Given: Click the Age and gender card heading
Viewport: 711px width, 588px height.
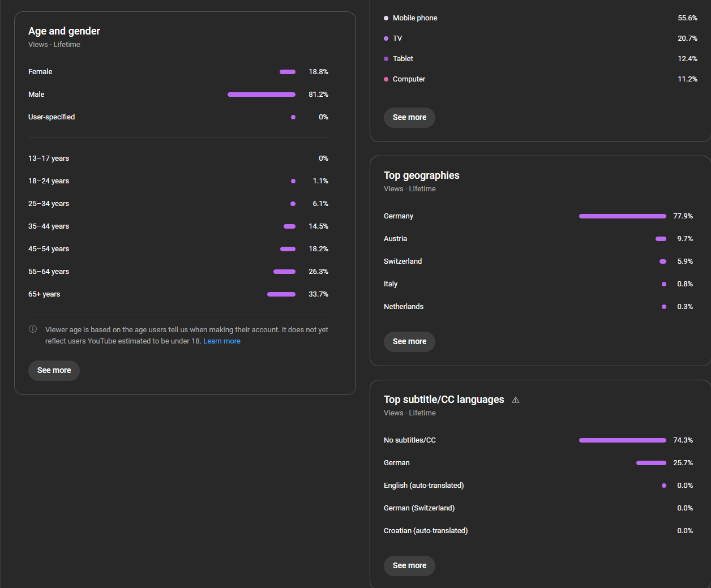Looking at the screenshot, I should click(64, 31).
